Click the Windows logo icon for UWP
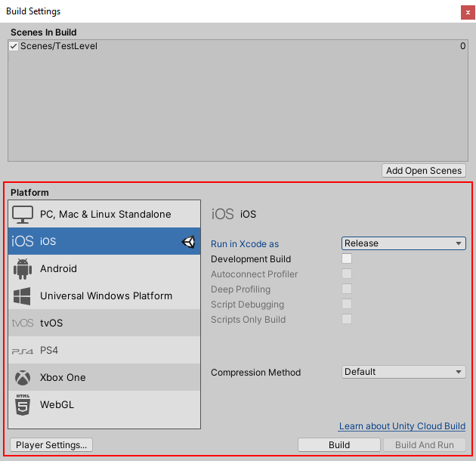This screenshot has width=476, height=461. pyautogui.click(x=22, y=295)
